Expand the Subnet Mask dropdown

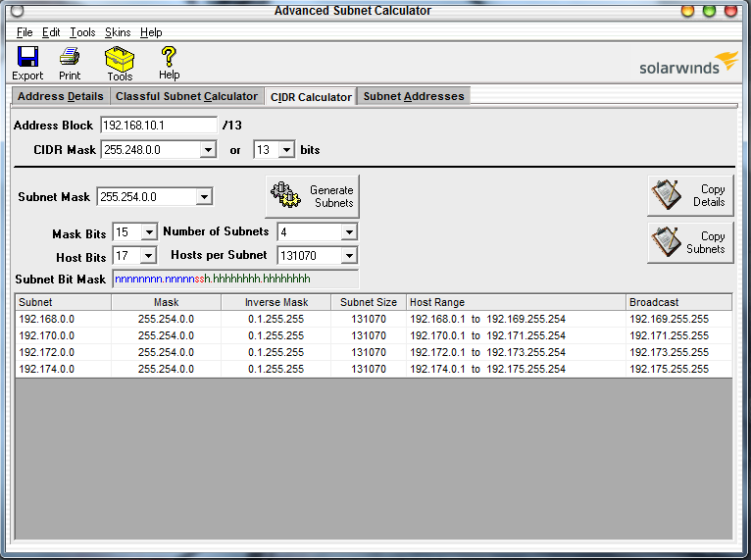click(204, 197)
